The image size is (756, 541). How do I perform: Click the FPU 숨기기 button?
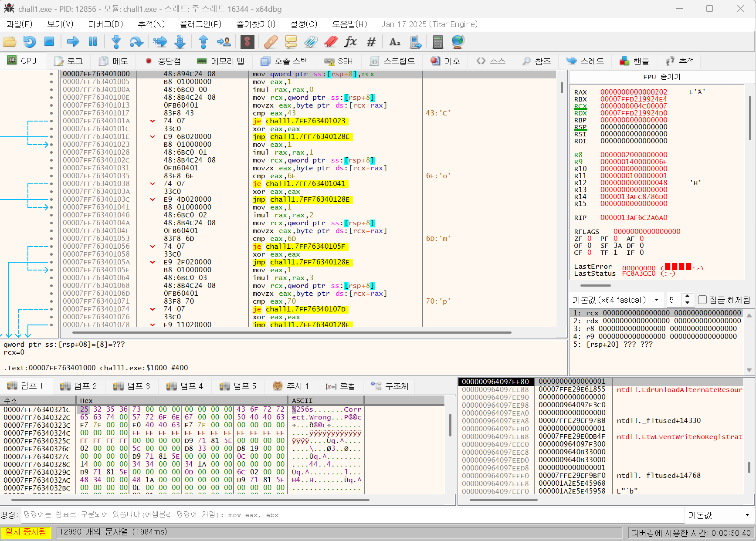(x=661, y=77)
